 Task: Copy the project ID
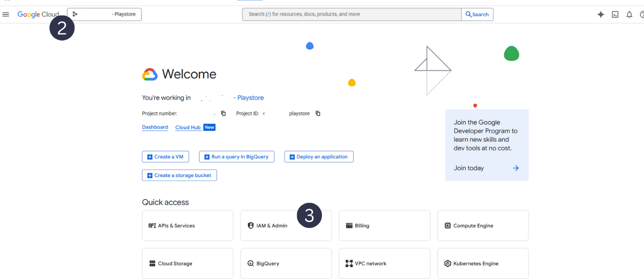click(x=318, y=113)
